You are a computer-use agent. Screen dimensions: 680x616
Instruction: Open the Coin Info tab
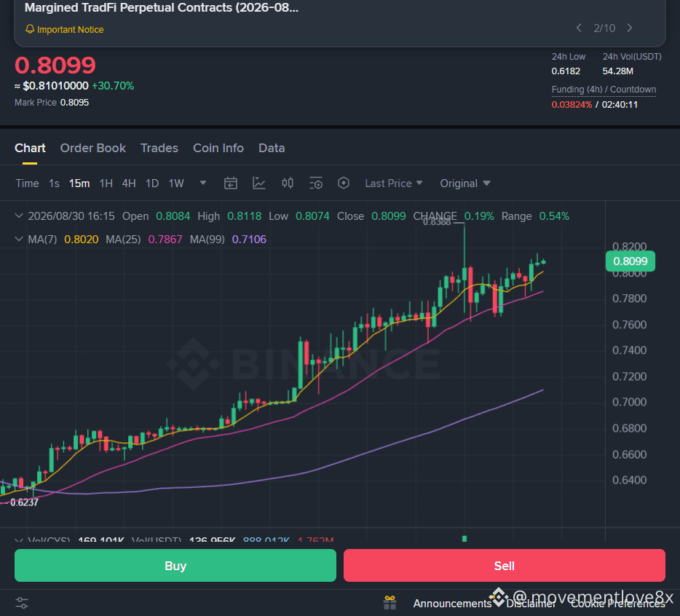coord(218,149)
